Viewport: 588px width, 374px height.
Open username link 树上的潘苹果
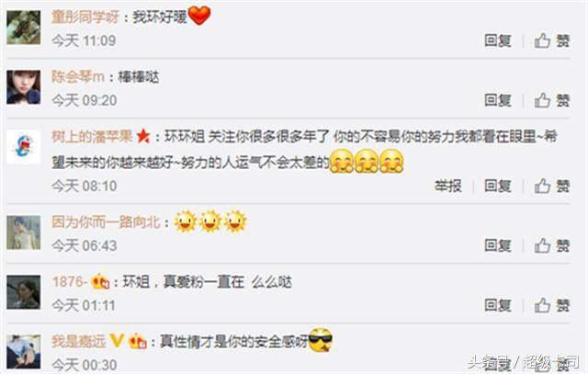[x=92, y=137]
